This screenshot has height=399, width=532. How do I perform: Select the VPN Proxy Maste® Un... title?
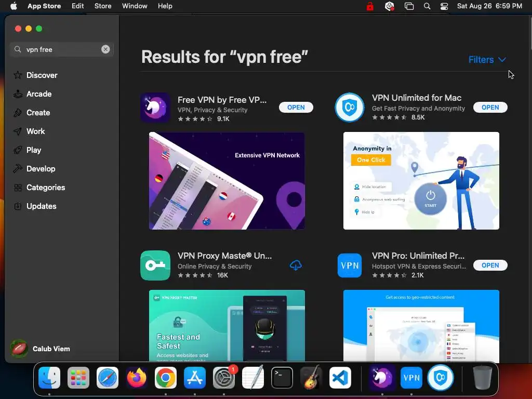tap(224, 256)
